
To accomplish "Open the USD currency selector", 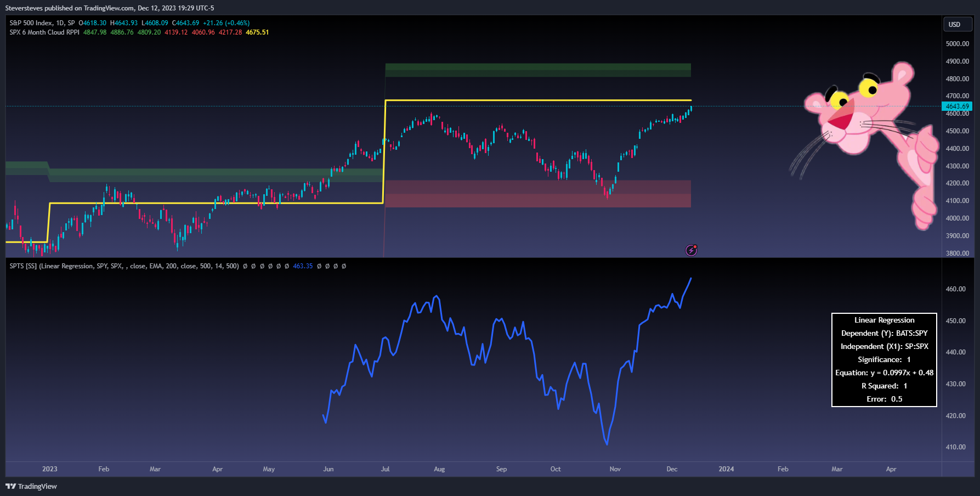I will pos(957,24).
